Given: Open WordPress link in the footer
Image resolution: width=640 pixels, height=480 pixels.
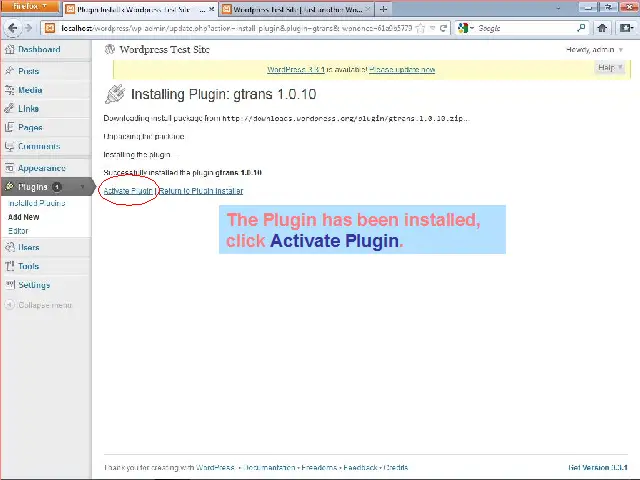Looking at the screenshot, I should [x=215, y=467].
